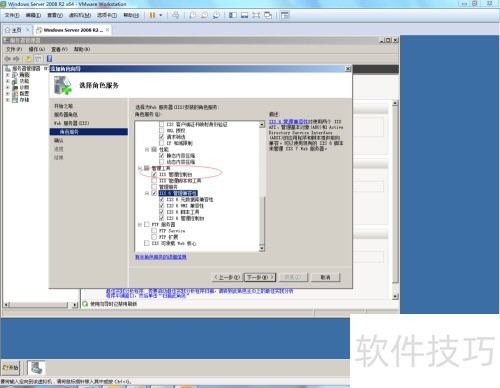The image size is (500, 388).
Task: Click the 取消 cancel button in wizard
Action: [x=325, y=277]
